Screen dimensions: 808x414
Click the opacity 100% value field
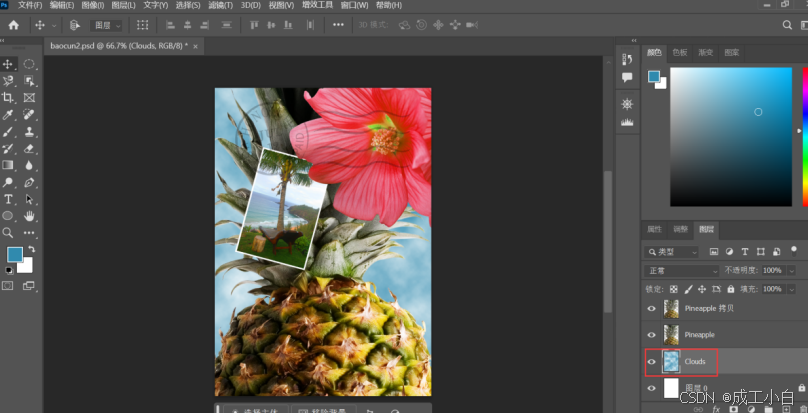(x=773, y=271)
